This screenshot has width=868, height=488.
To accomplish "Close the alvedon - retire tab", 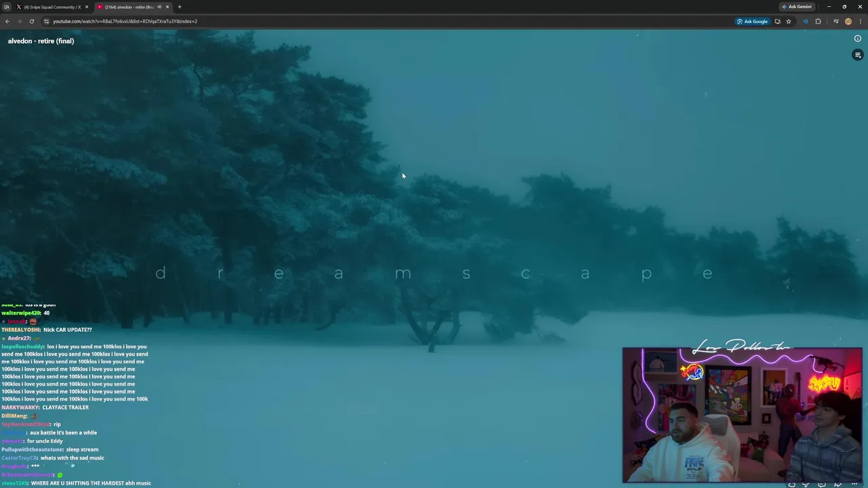I will [167, 7].
